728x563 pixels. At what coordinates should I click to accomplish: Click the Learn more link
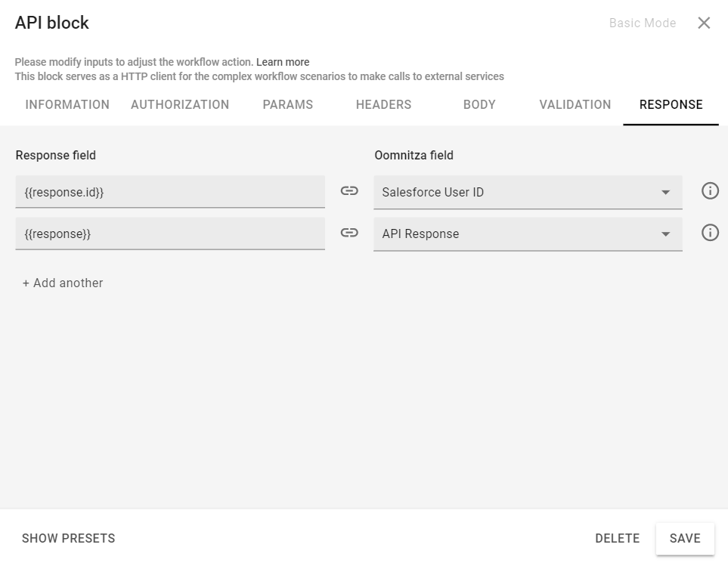[283, 62]
